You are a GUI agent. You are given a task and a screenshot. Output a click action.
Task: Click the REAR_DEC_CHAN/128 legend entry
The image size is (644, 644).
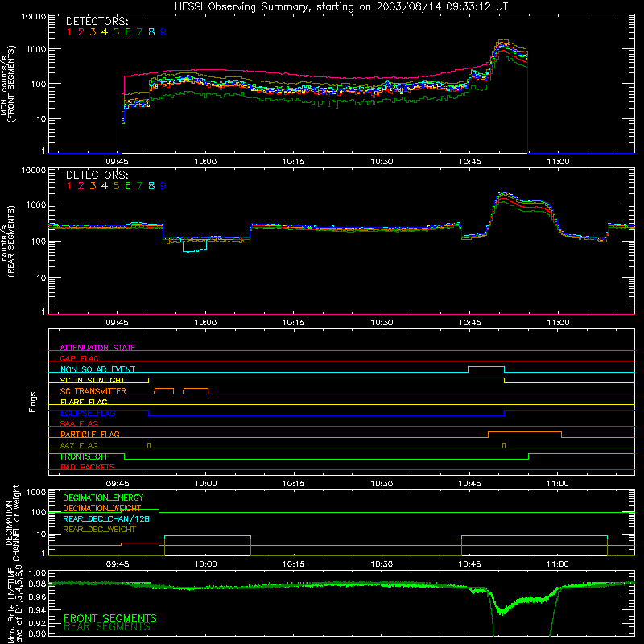tap(106, 518)
